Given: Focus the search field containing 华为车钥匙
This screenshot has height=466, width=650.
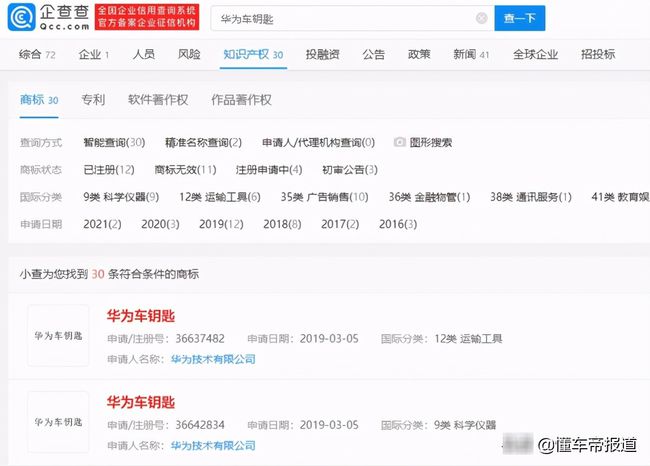Looking at the screenshot, I should 352,18.
